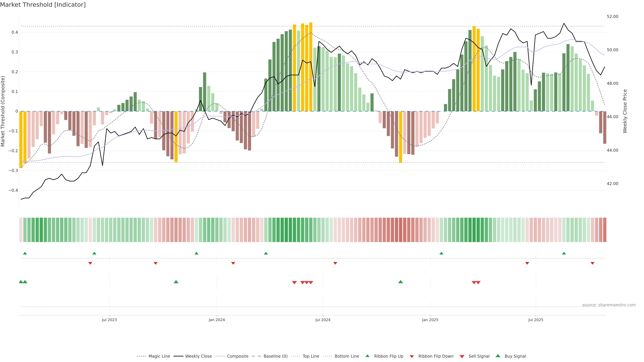Click the Ribbon Flip Down legend icon
The image size is (644, 362).
pyautogui.click(x=412, y=356)
